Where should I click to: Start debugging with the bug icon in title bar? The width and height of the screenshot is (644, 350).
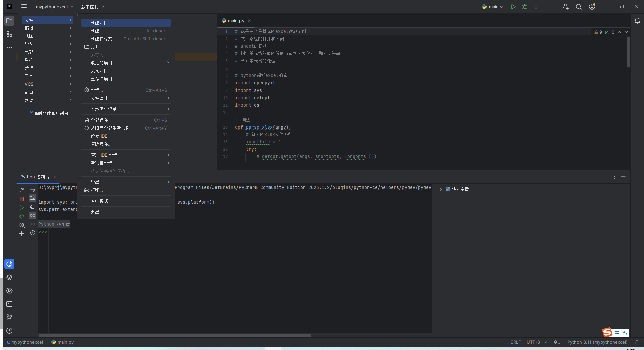(525, 7)
